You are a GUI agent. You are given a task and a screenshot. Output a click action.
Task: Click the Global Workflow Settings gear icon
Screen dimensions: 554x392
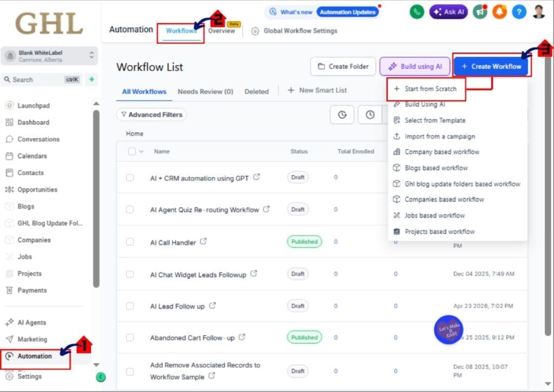coord(255,31)
